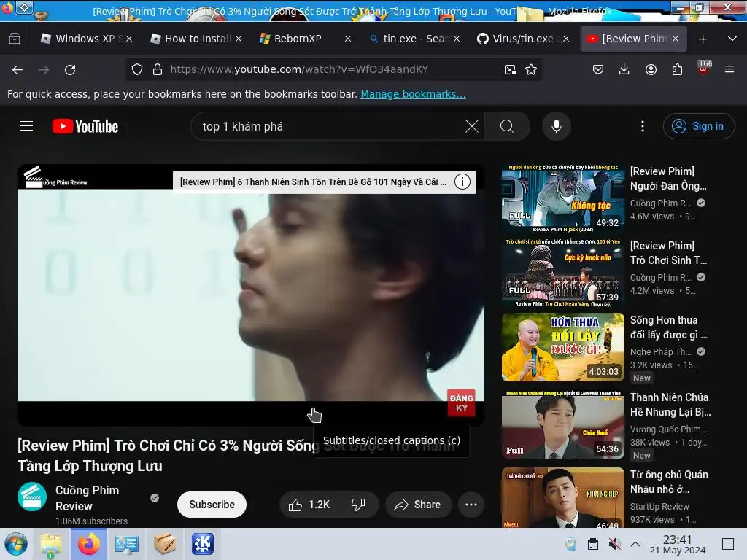747x560 pixels.
Task: Open the Hijack review thumbnail (49:32)
Action: click(562, 198)
